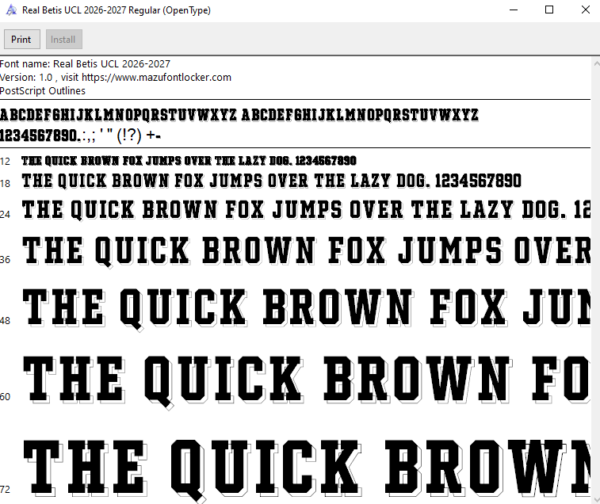600x504 pixels.
Task: Click the uppercase alphabet sample row
Action: pos(239,115)
